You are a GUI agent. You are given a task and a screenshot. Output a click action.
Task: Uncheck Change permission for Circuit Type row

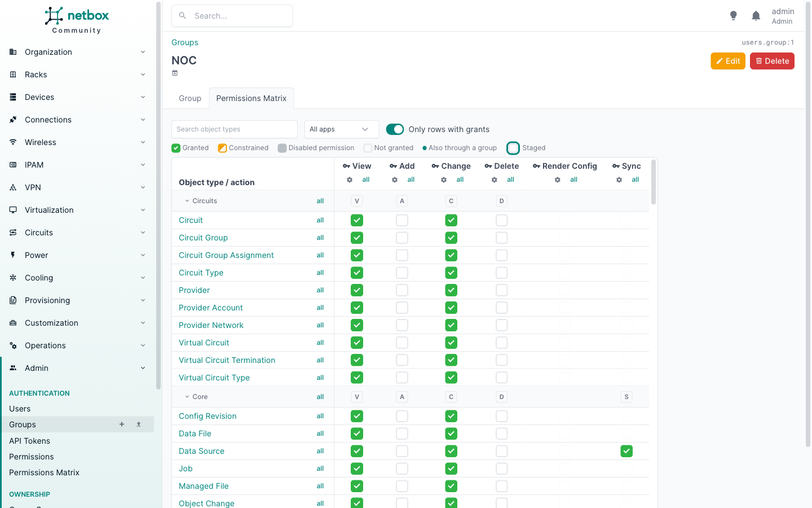451,273
